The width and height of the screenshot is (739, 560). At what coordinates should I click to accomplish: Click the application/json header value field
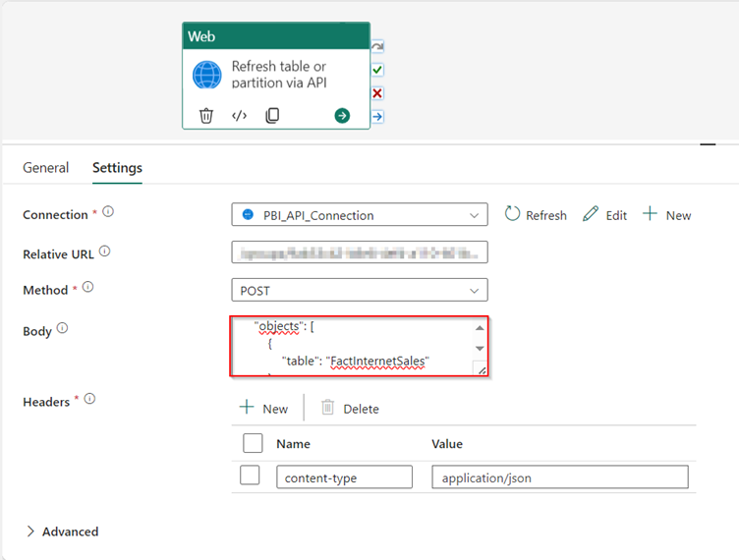pyautogui.click(x=560, y=477)
